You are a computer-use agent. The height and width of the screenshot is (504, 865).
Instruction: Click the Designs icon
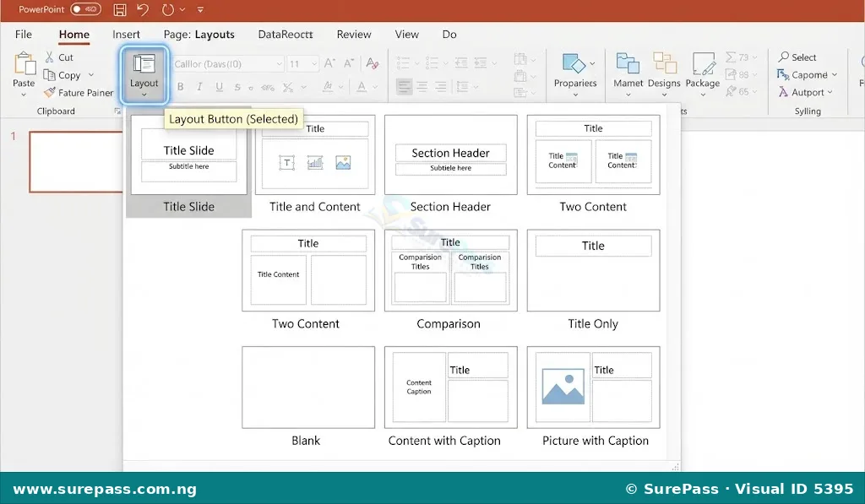point(664,63)
